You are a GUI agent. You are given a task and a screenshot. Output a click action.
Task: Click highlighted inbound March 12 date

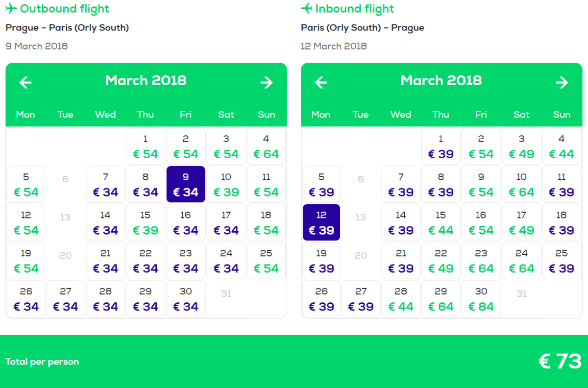point(321,222)
